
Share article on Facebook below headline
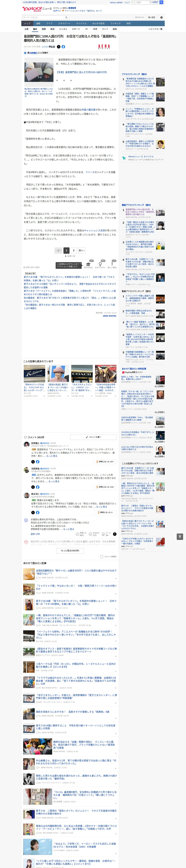(63, 47)
